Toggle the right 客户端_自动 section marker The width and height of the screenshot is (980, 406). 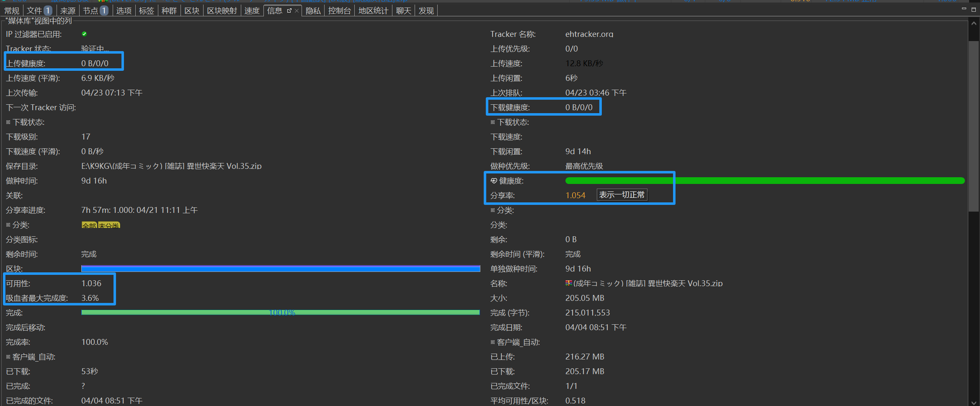point(493,342)
